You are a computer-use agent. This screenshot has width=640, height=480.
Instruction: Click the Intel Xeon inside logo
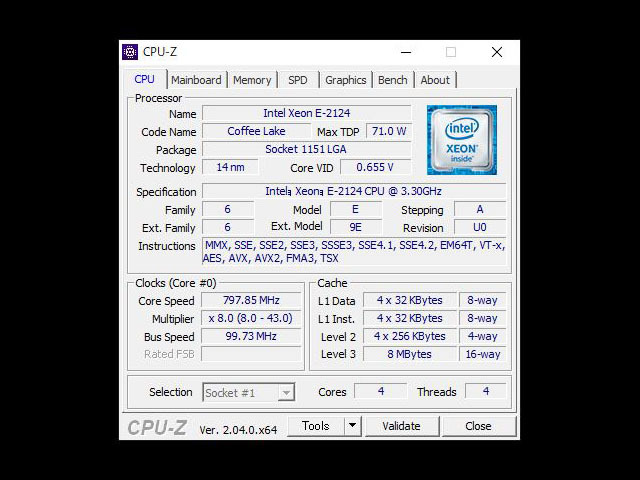[x=462, y=140]
